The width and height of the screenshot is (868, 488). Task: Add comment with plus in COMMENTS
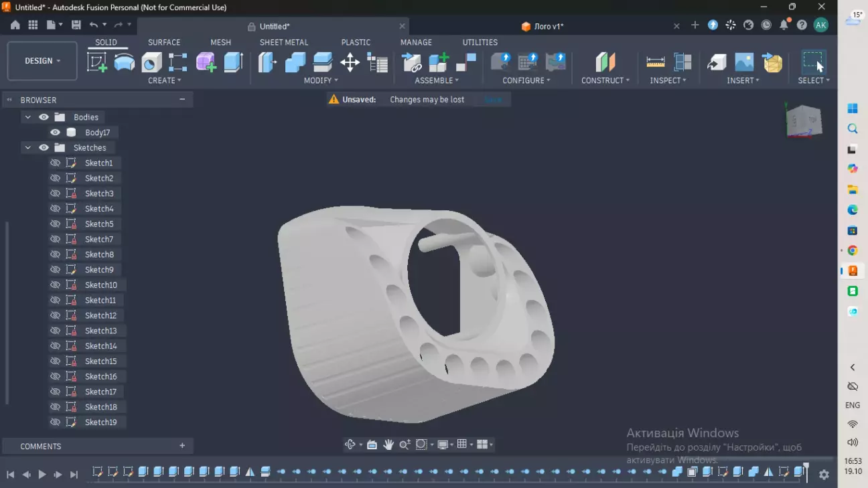(x=182, y=446)
